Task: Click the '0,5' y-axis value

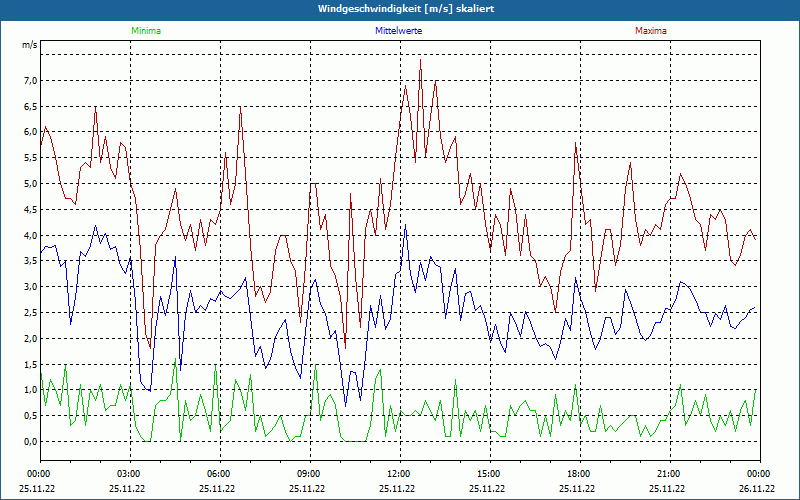Action: [31, 416]
